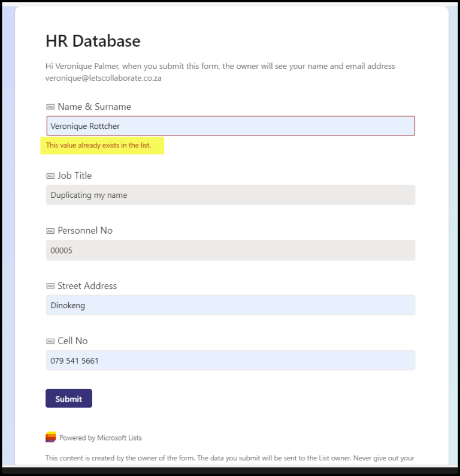Click the Street Address field with Dinokeng
The image size is (460, 476).
(231, 305)
